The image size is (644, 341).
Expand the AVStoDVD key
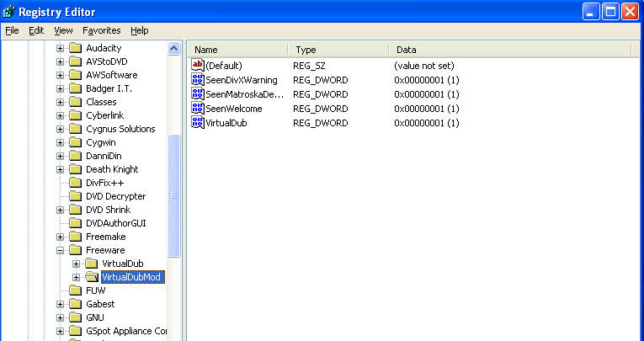tap(61, 62)
